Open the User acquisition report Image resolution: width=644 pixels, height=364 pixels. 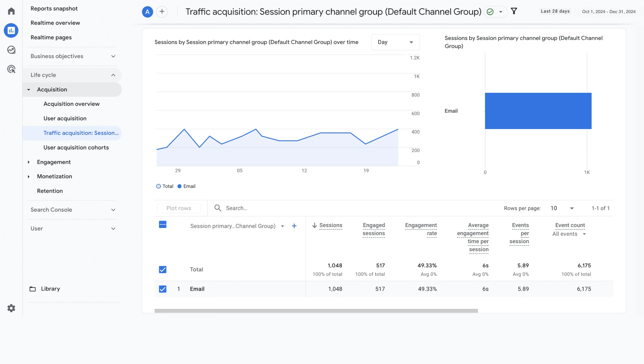[65, 118]
